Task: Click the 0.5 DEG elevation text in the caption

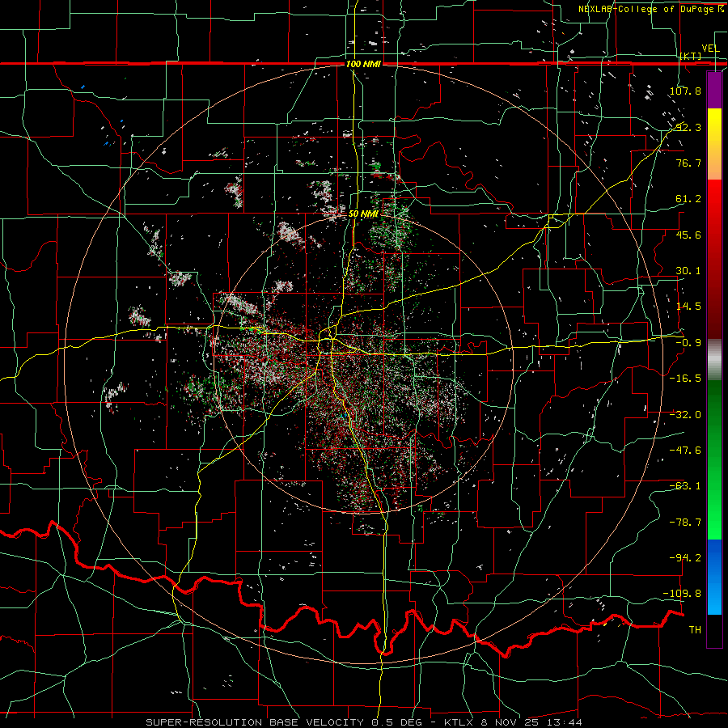Action: pos(396,722)
